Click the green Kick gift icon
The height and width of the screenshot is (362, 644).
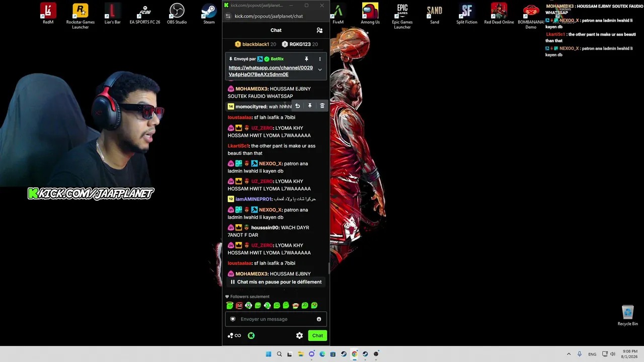point(251,335)
